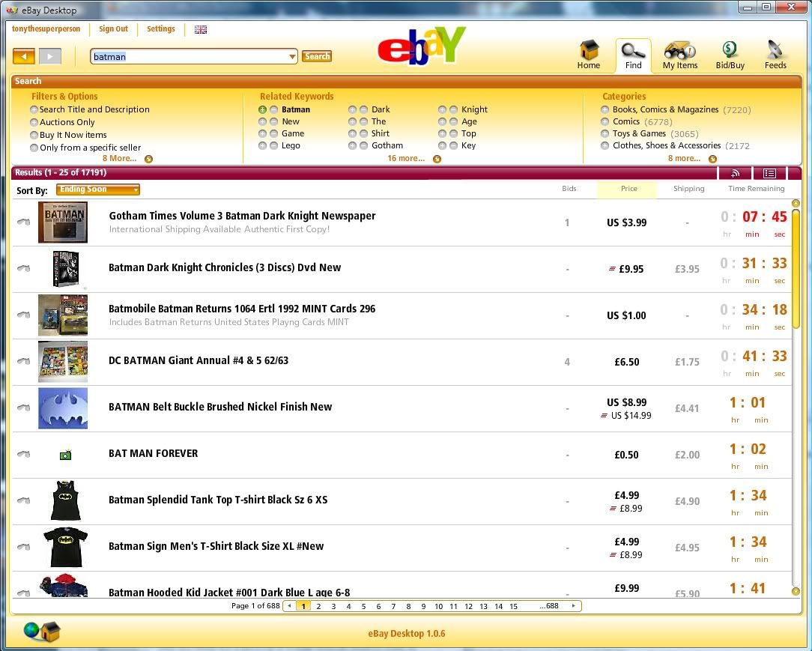Go back with the orange back arrow

click(x=24, y=56)
